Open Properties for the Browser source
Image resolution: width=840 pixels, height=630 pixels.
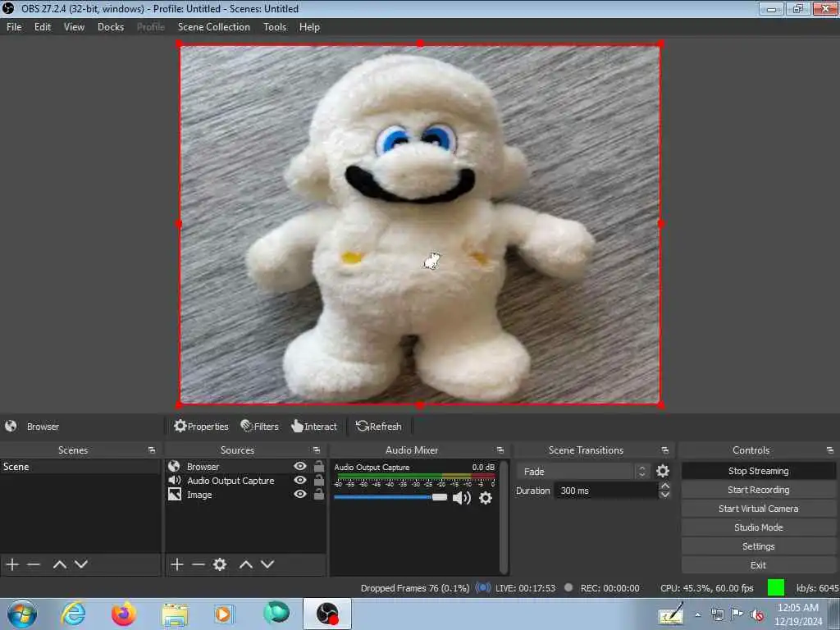pyautogui.click(x=202, y=427)
